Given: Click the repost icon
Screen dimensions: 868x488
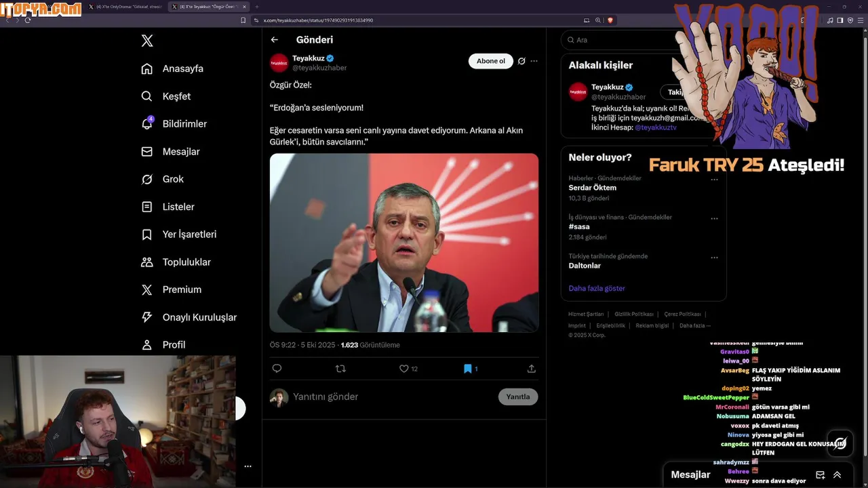Looking at the screenshot, I should (341, 369).
